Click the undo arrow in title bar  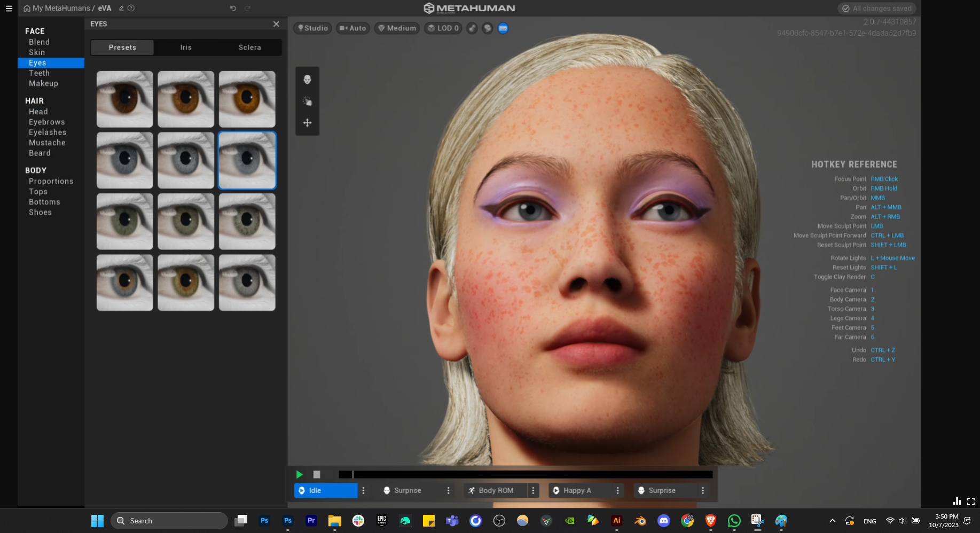click(233, 9)
